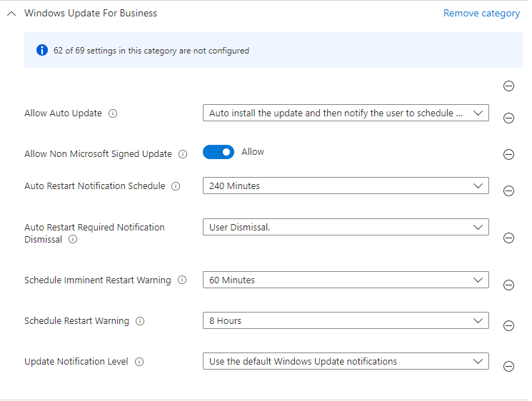Screen dimensions: 532x401
Task: Open the 240 Minutes notification schedule dropdown
Action: (x=346, y=186)
